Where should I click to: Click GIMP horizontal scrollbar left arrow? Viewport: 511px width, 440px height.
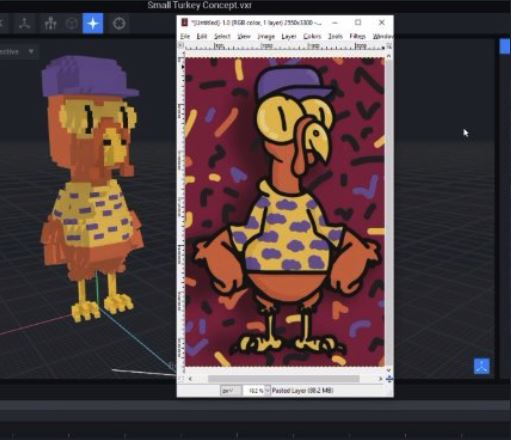coord(190,379)
